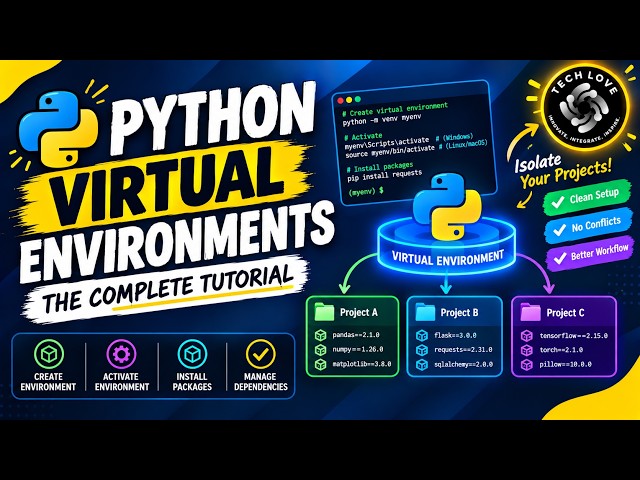
Task: Click the "pillow==10.0.0" text
Action: (x=565, y=364)
